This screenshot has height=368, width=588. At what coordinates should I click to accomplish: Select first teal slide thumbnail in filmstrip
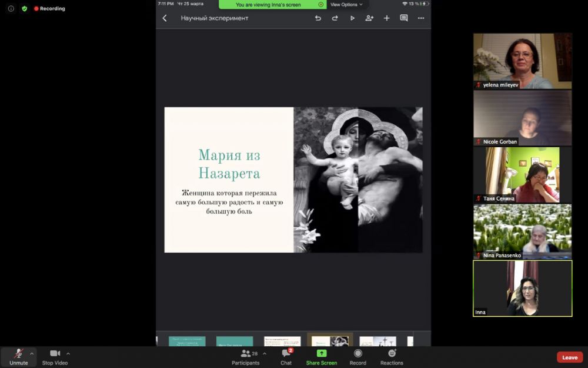coord(187,341)
